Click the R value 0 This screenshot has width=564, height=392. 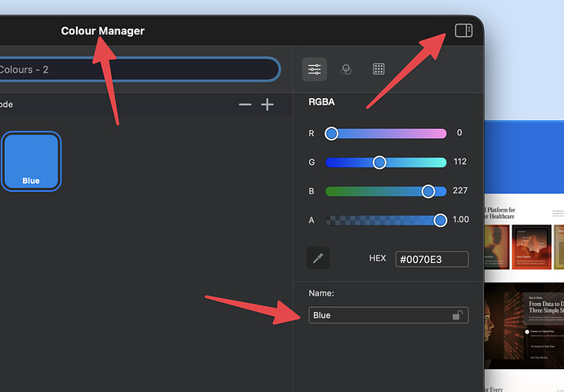pyautogui.click(x=459, y=132)
